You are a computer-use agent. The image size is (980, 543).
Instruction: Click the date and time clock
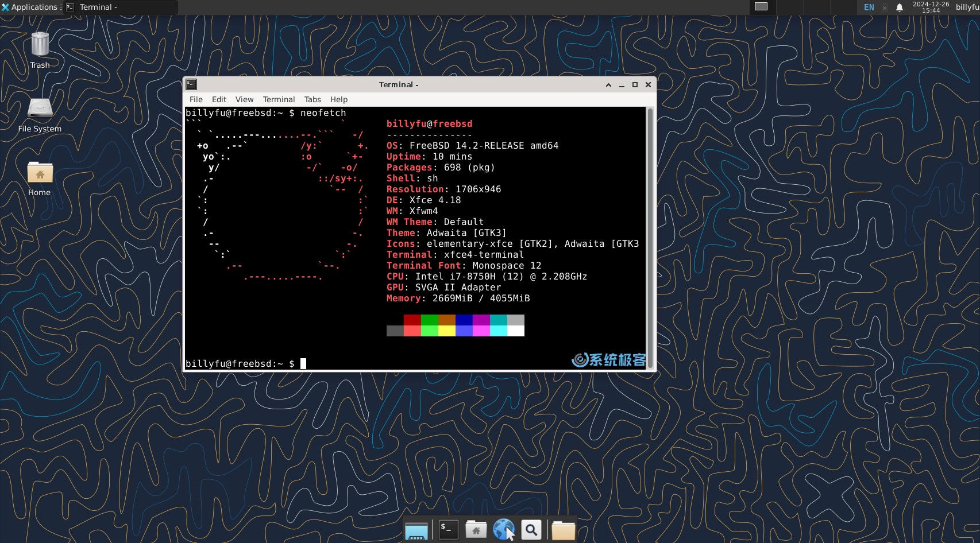[x=931, y=7]
